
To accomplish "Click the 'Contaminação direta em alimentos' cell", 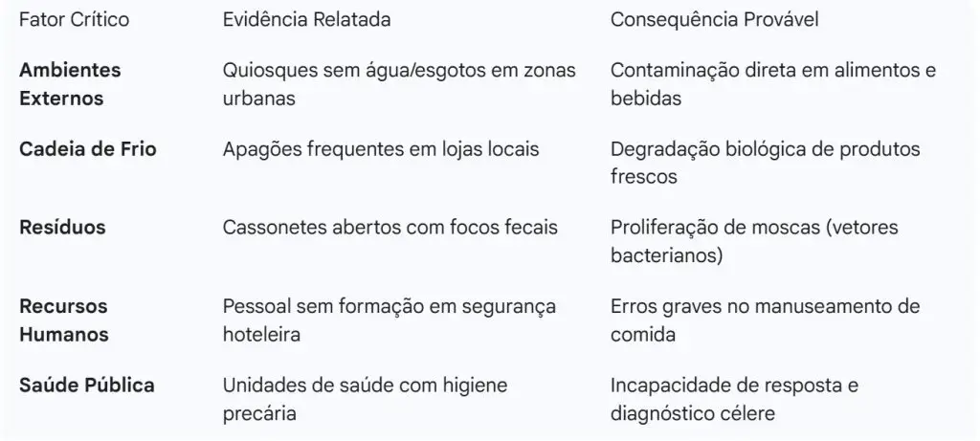I will click(772, 84).
